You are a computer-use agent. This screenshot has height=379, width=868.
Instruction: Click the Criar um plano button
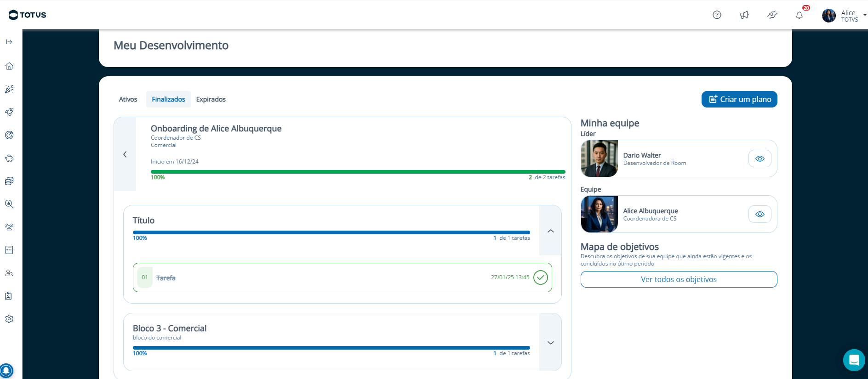(739, 99)
